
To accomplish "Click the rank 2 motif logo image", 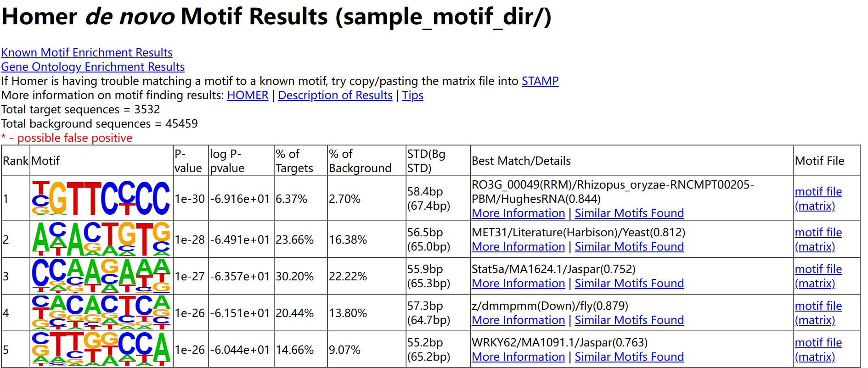I will click(101, 239).
